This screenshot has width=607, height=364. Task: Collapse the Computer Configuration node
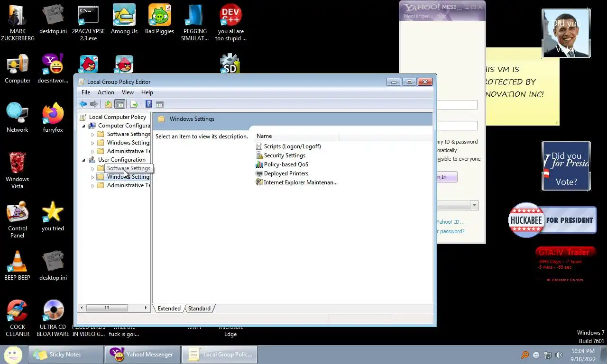point(84,126)
